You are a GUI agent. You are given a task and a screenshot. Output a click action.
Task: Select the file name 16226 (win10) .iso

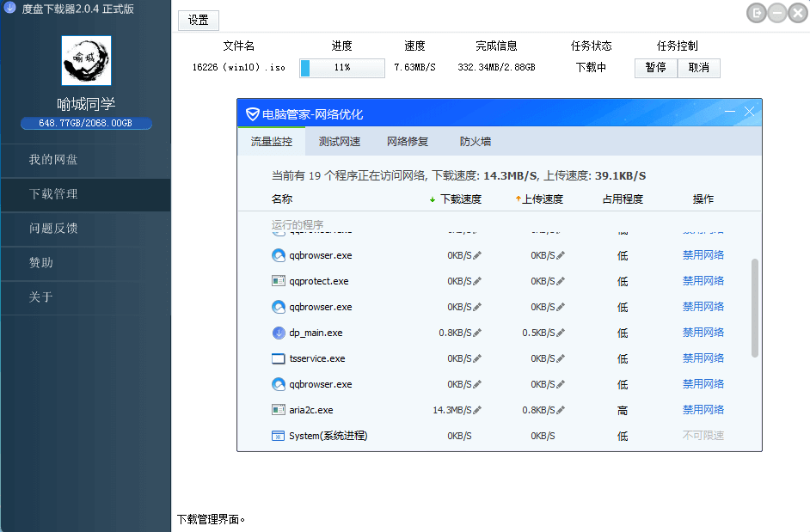[x=239, y=68]
